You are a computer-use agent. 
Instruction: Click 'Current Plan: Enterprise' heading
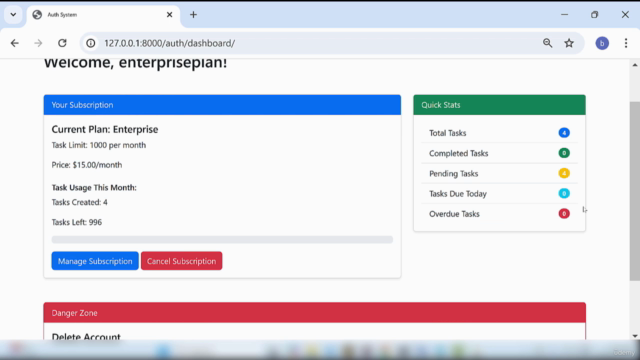coord(104,129)
